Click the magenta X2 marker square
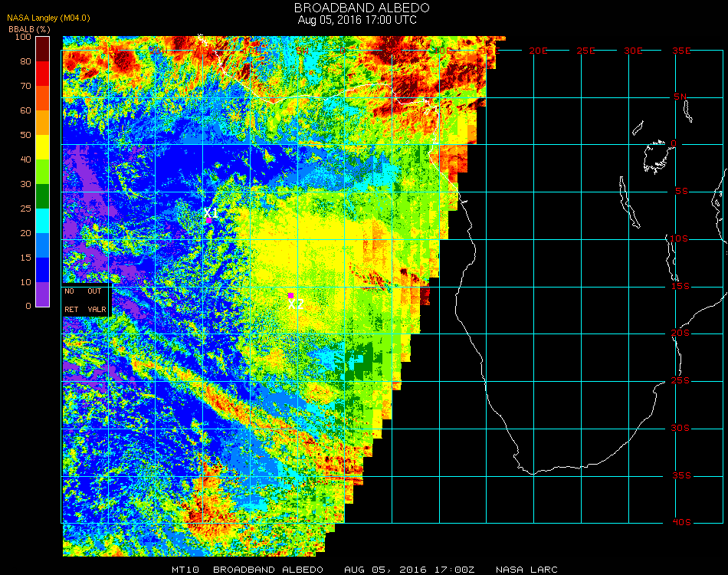Viewport: 728px width, 575px height. point(290,295)
